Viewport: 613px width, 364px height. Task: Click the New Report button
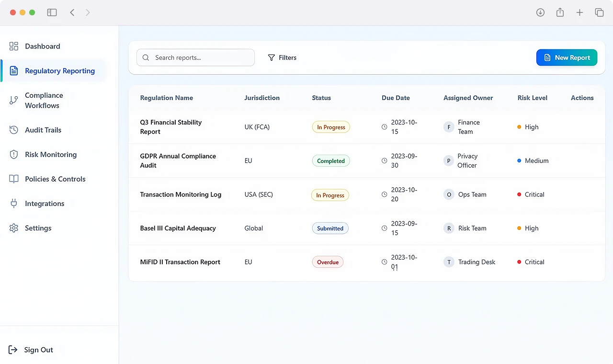(567, 57)
